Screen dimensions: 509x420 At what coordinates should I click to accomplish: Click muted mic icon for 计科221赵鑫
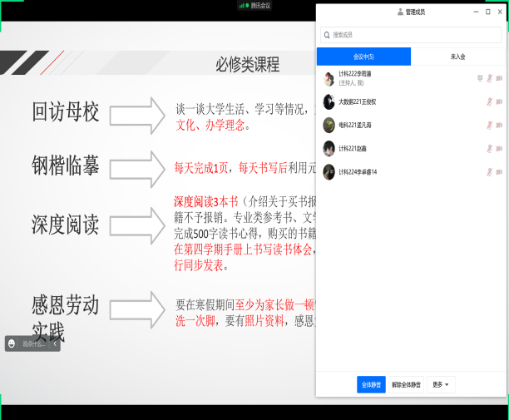(x=489, y=148)
